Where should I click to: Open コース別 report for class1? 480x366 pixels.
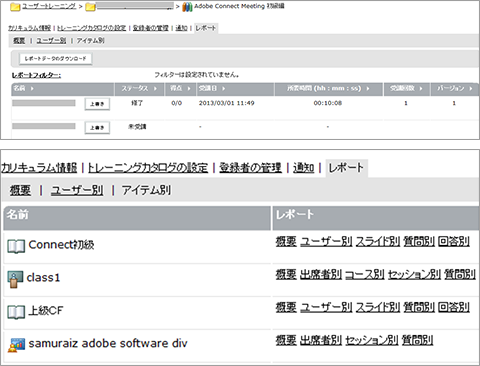(365, 274)
